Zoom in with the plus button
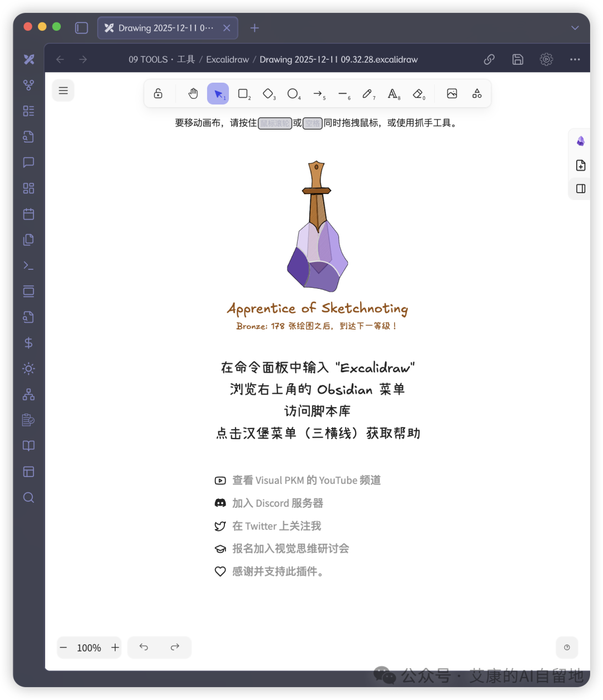This screenshot has height=700, width=603. (115, 647)
